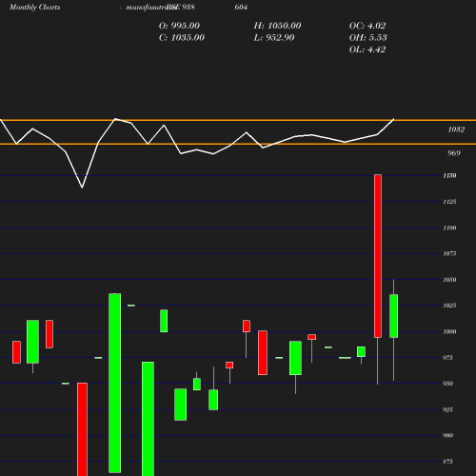
Task: Click the 1000 price axis label
Action: (x=449, y=331)
